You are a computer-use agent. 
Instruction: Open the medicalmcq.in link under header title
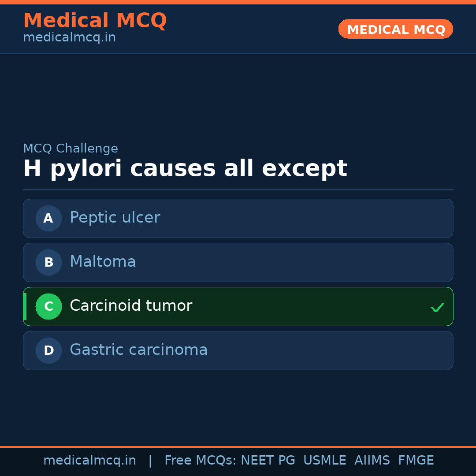point(69,38)
